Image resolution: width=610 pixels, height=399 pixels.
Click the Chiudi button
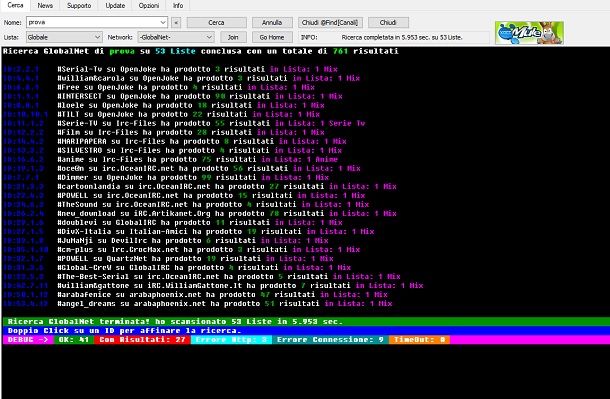[388, 23]
